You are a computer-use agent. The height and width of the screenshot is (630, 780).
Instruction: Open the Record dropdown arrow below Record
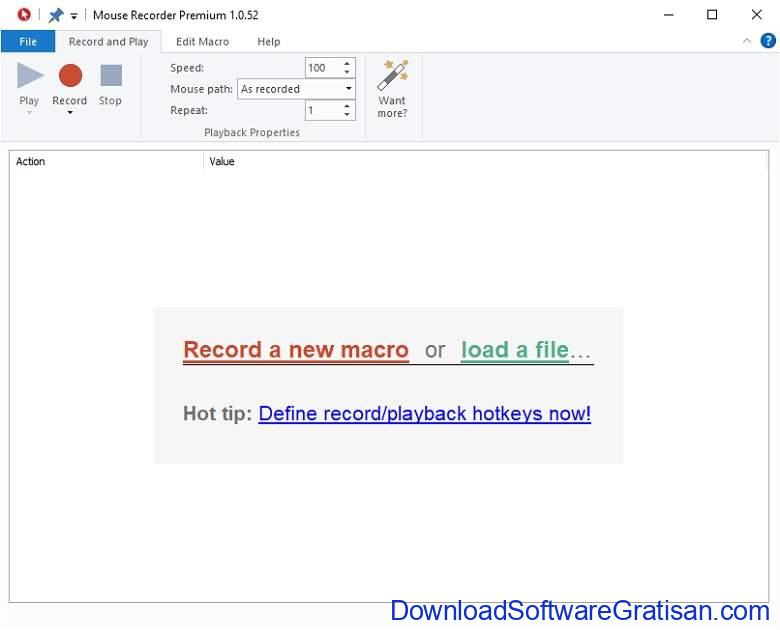70,112
